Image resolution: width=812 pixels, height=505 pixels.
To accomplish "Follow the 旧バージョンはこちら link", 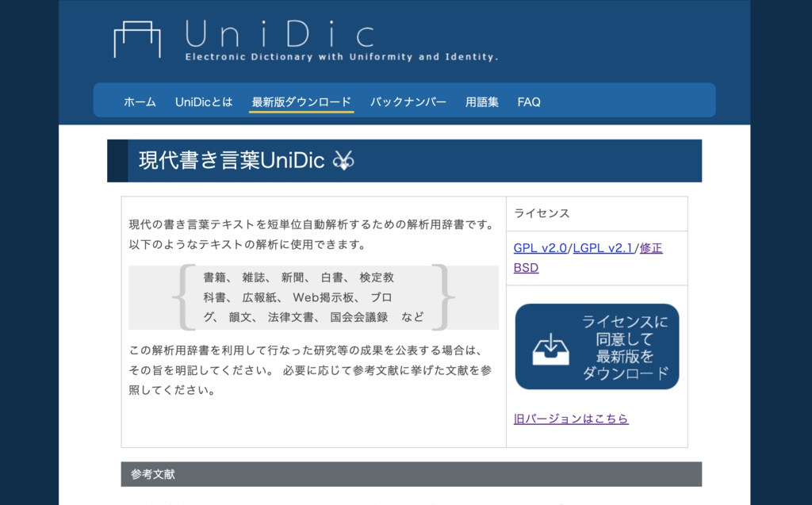I will click(571, 419).
